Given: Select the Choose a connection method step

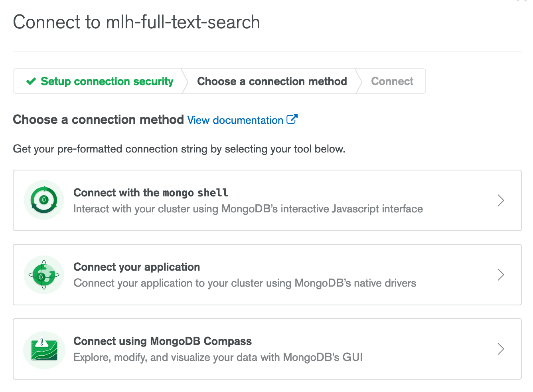Looking at the screenshot, I should coord(272,81).
